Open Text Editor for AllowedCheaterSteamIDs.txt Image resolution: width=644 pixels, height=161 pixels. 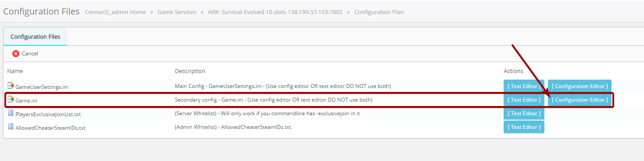[524, 127]
